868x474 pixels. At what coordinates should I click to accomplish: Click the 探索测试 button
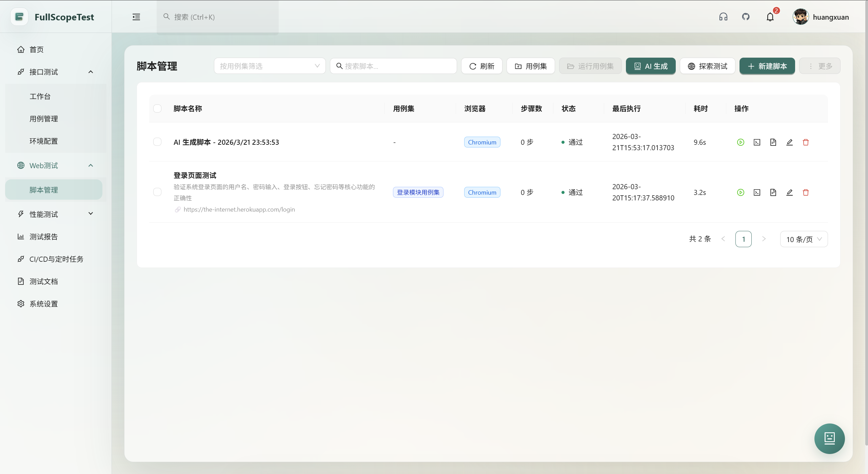(x=707, y=66)
